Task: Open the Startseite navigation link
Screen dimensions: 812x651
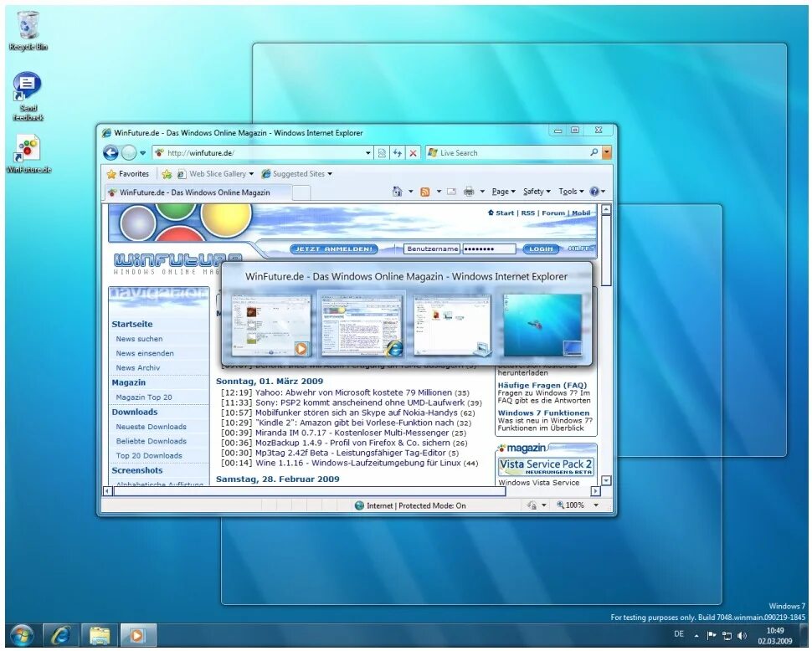Action: pyautogui.click(x=132, y=324)
